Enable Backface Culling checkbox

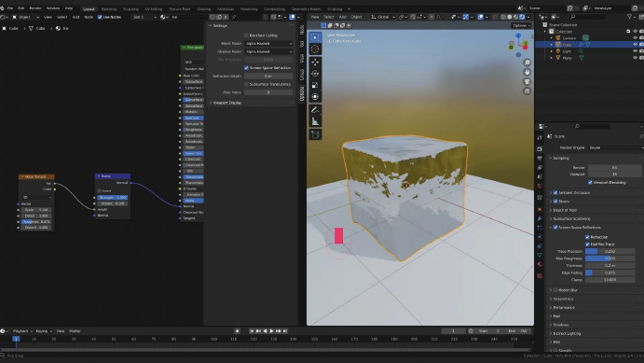pos(246,35)
